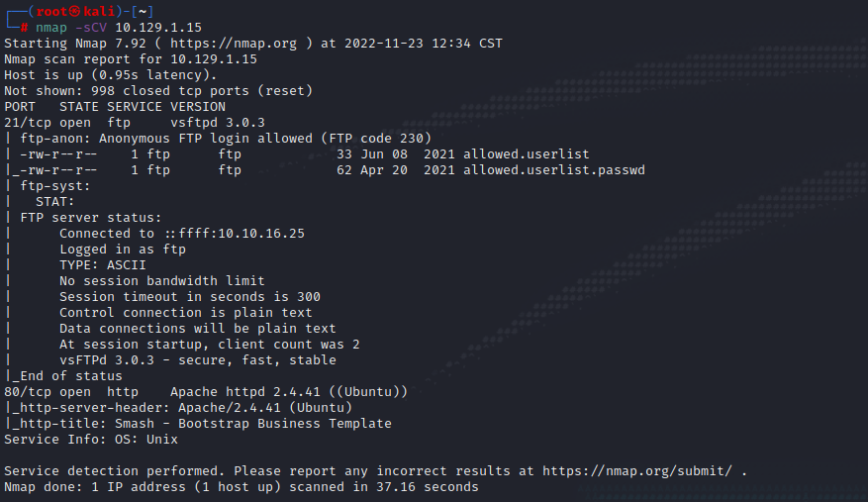Click the 'TYPE: ASCII' status line
868x502 pixels.
[102, 265]
